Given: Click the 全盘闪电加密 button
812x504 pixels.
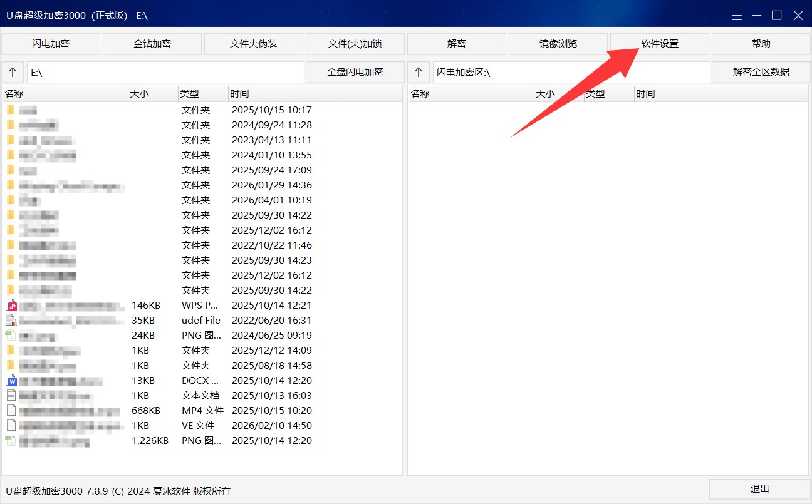Looking at the screenshot, I should click(355, 72).
